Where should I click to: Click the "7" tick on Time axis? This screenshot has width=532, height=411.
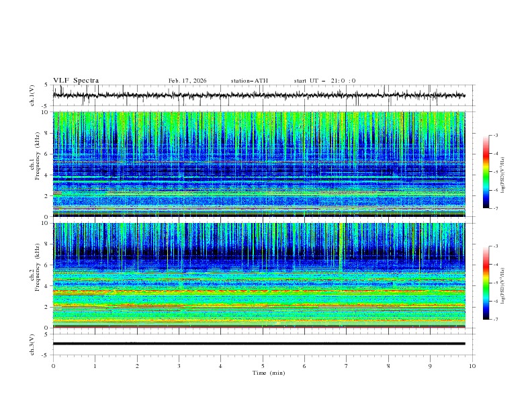347,366
